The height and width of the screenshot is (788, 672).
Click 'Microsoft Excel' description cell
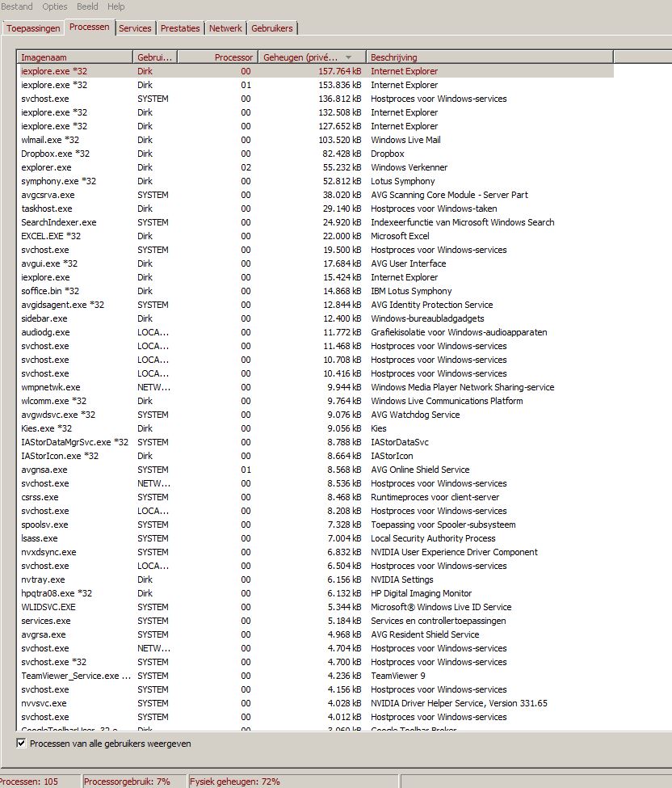pos(400,236)
